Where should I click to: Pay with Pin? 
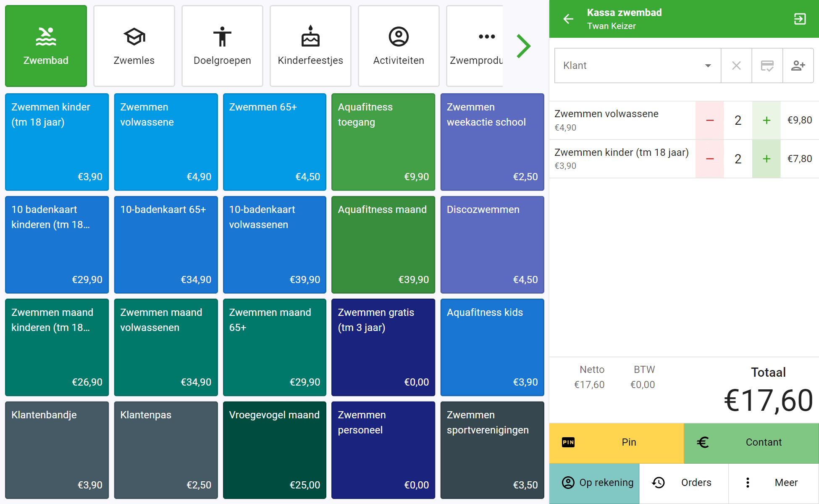click(616, 442)
